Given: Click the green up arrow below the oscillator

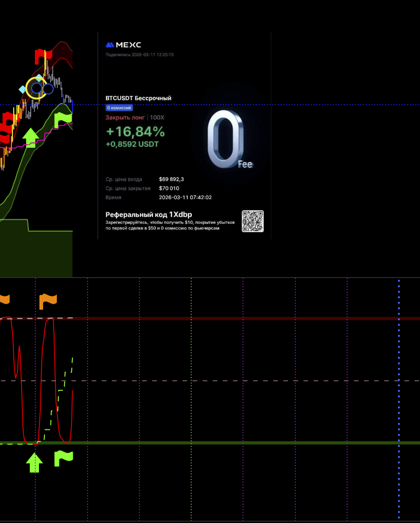Looking at the screenshot, I should (x=34, y=462).
